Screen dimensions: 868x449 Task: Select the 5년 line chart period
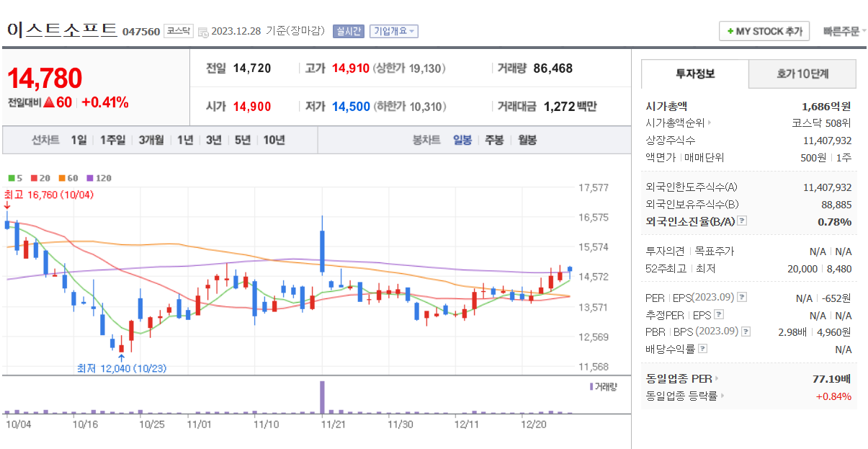click(x=242, y=141)
